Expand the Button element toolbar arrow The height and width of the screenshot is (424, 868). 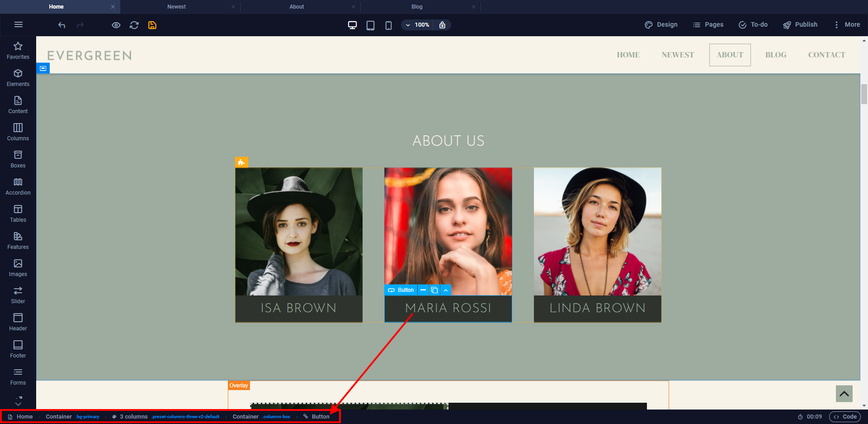coord(446,290)
